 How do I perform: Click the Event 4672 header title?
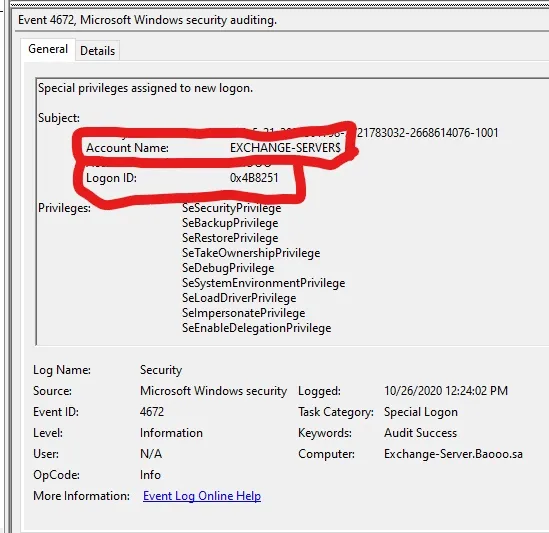pos(147,20)
